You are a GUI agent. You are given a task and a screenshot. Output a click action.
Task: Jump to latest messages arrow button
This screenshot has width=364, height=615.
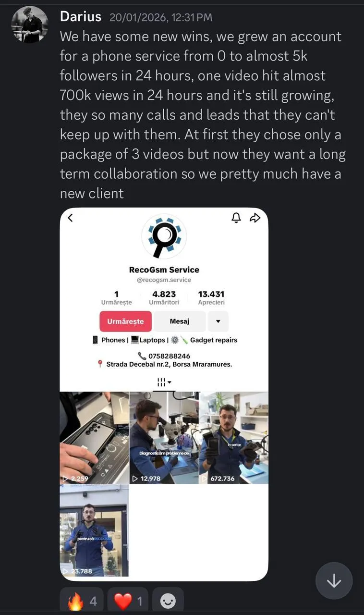coord(334,581)
